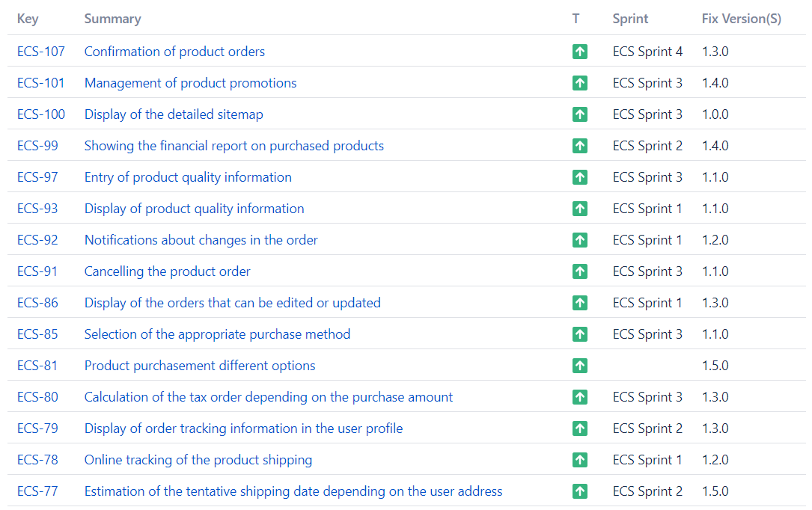The height and width of the screenshot is (510, 812).
Task: Click the issue type icon for ECS-81
Action: point(579,366)
